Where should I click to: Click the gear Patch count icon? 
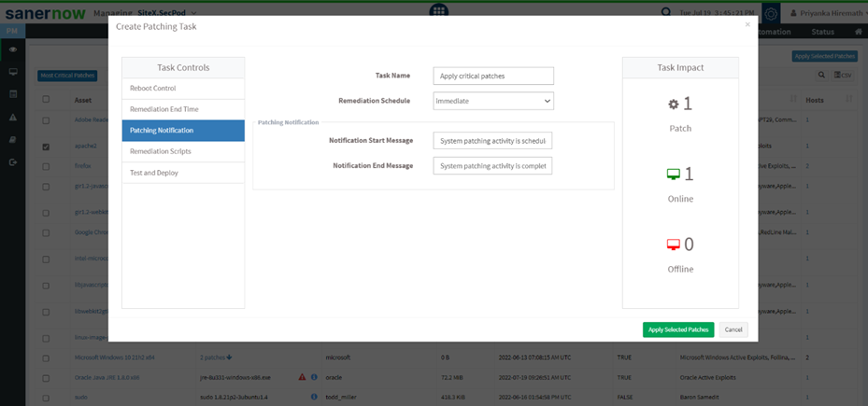673,104
